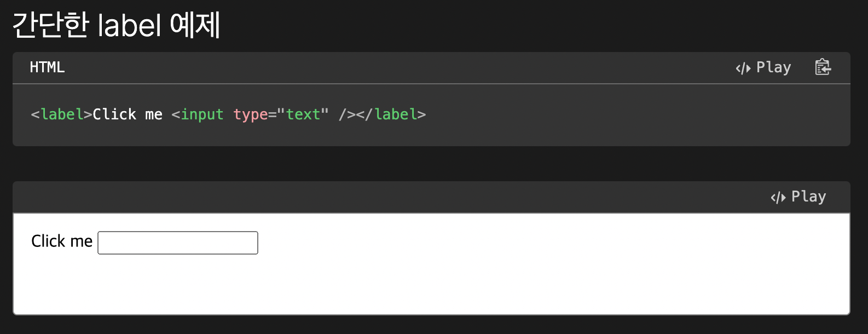Click empty space in HTML header bar
This screenshot has height=334, width=868.
(383, 67)
